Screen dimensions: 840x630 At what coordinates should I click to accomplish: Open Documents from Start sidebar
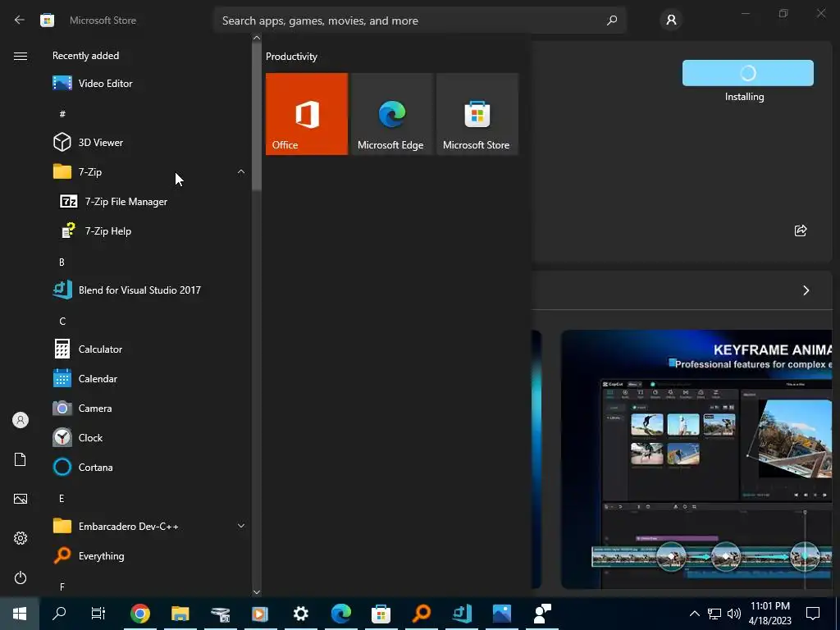point(21,459)
